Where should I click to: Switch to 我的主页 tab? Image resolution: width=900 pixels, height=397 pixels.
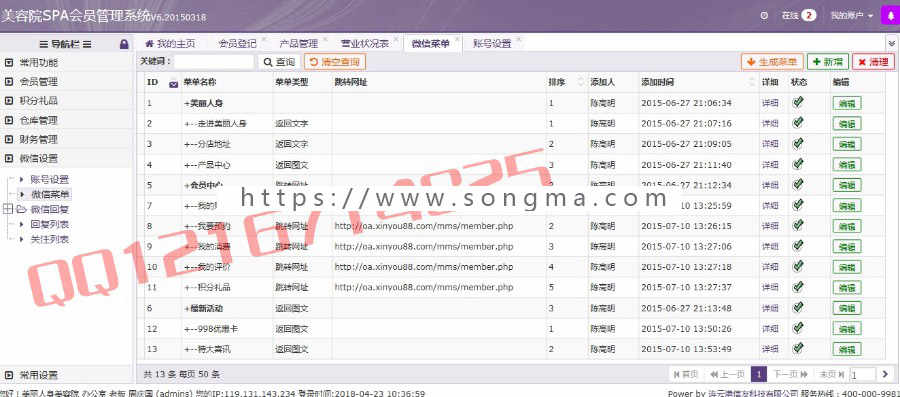coord(170,44)
